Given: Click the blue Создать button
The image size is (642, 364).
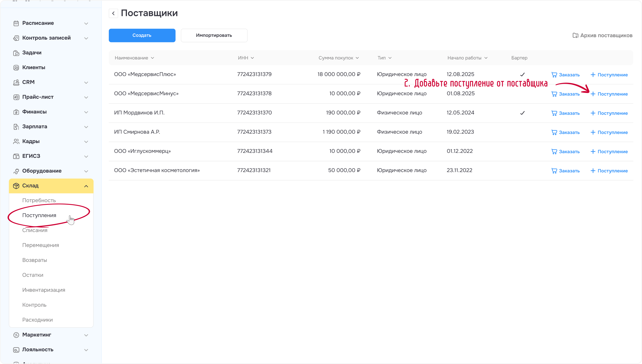Looking at the screenshot, I should click(142, 35).
